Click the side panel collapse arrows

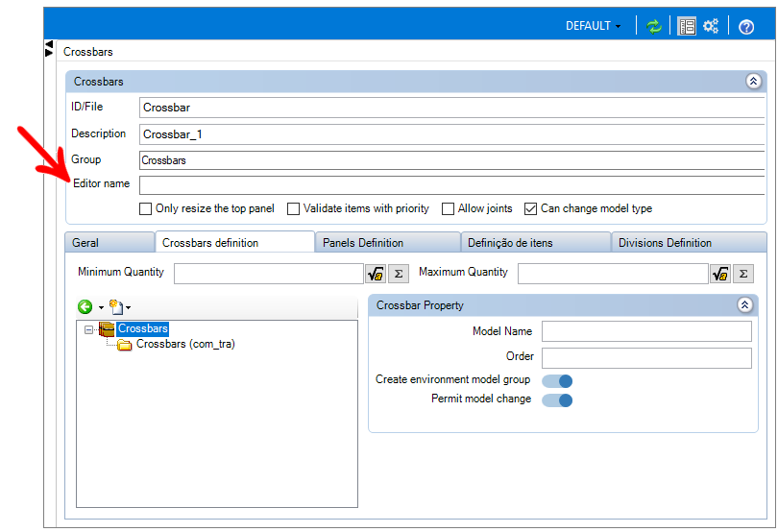(x=49, y=49)
